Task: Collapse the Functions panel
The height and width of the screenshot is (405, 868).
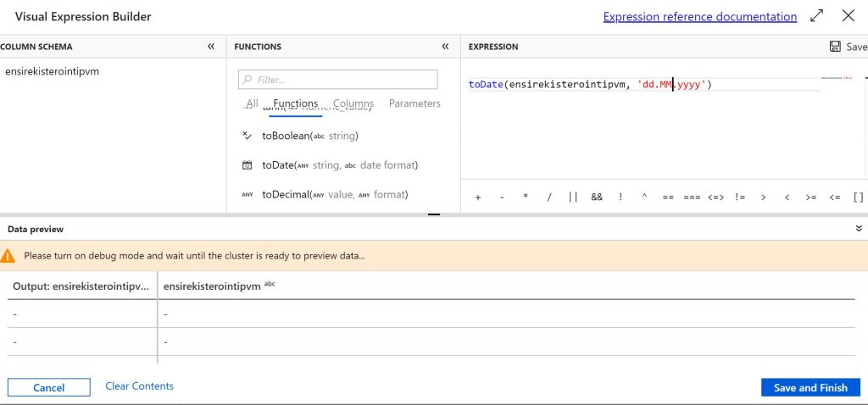Action: [445, 47]
